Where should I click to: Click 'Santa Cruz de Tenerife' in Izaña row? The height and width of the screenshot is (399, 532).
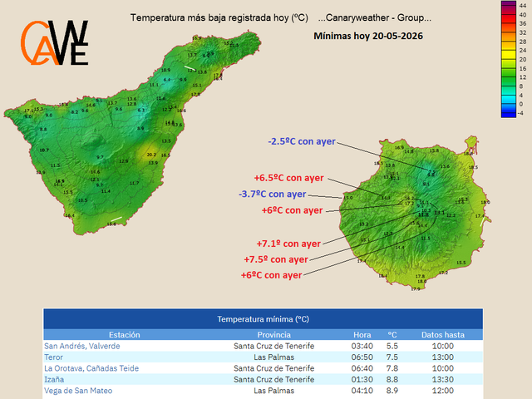[273, 379]
